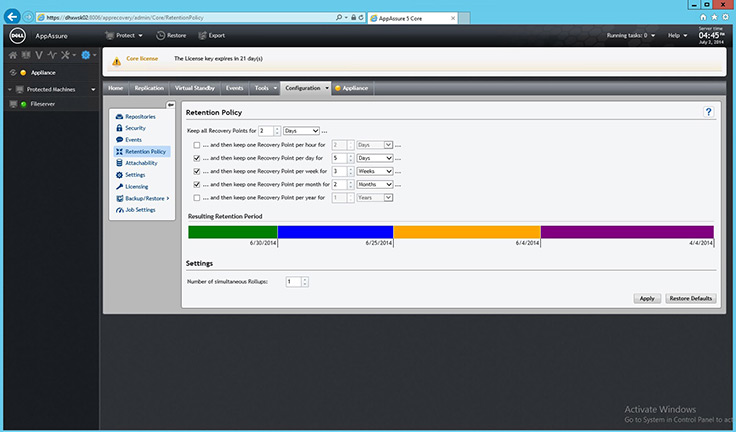Click the Restore clock icon
Viewport: 736px width, 432px height.
click(x=161, y=35)
